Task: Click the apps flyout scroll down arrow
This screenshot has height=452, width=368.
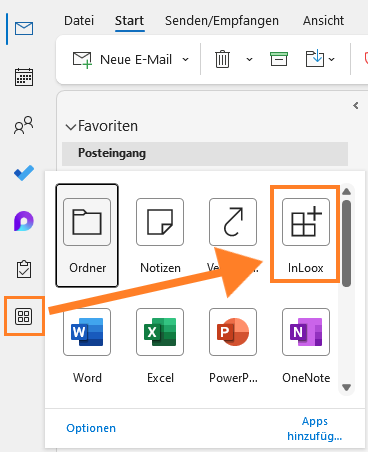Action: point(347,388)
